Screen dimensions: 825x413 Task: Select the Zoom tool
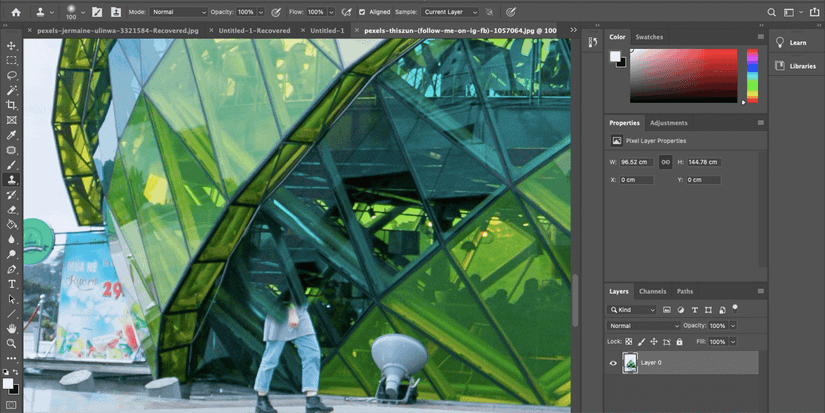click(x=12, y=343)
